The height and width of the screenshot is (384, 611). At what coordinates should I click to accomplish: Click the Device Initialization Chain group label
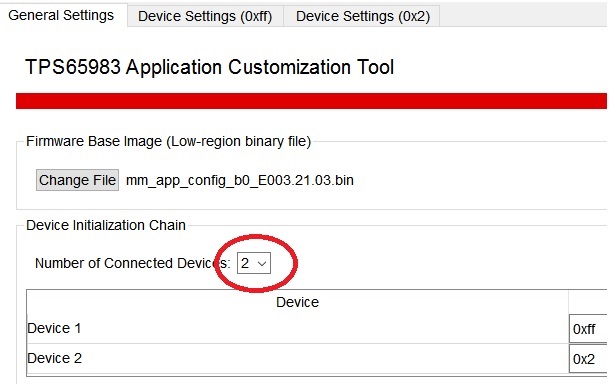tap(106, 225)
